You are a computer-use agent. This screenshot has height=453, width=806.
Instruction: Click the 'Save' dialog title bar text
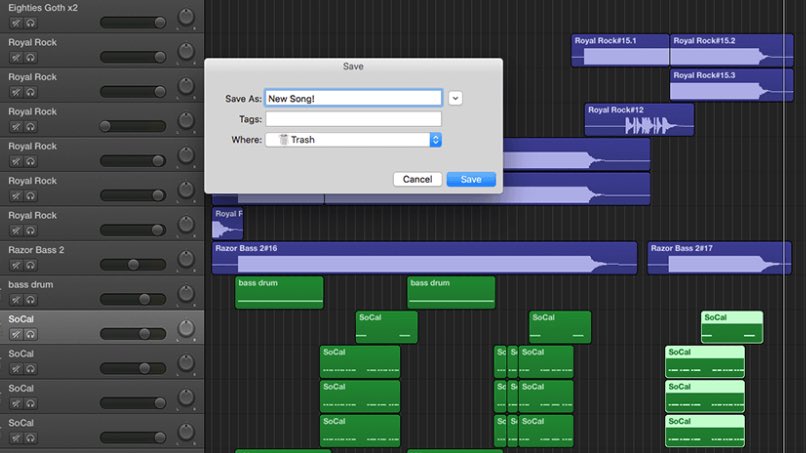(353, 66)
